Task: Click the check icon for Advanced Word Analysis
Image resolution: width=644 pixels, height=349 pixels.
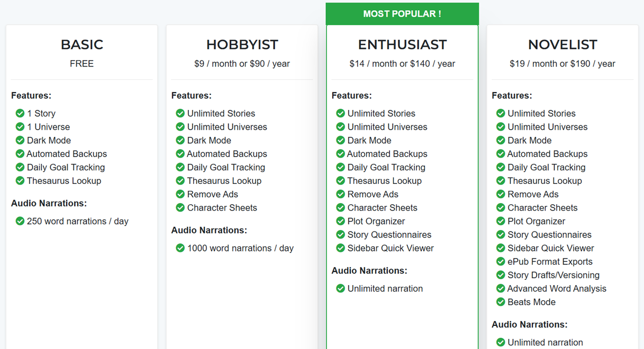Action: pyautogui.click(x=501, y=288)
